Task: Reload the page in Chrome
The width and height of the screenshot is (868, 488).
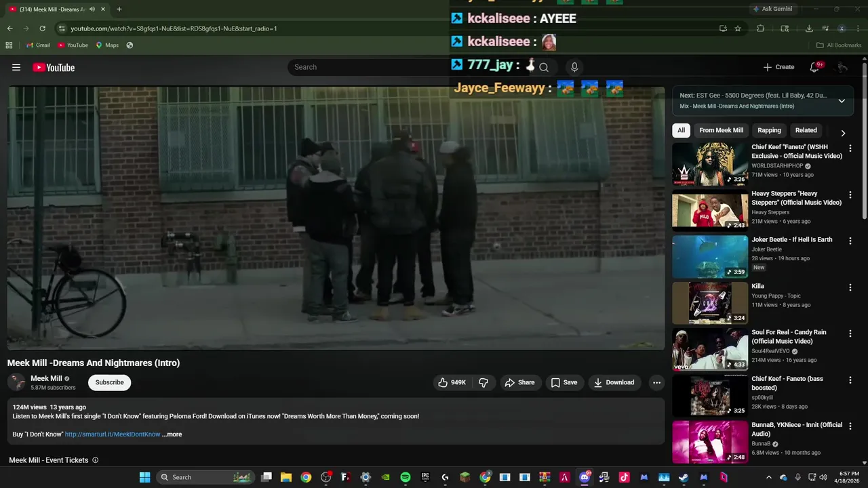Action: [42, 28]
